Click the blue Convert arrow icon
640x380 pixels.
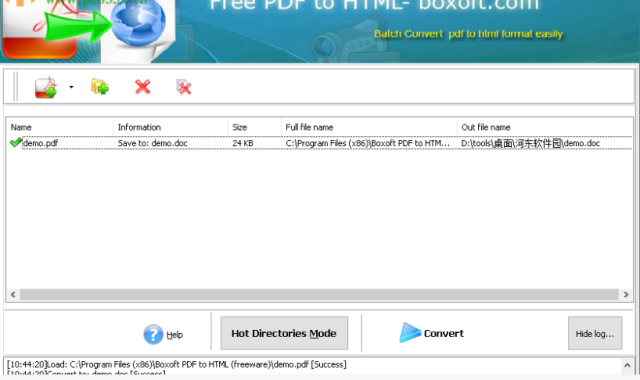[410, 332]
